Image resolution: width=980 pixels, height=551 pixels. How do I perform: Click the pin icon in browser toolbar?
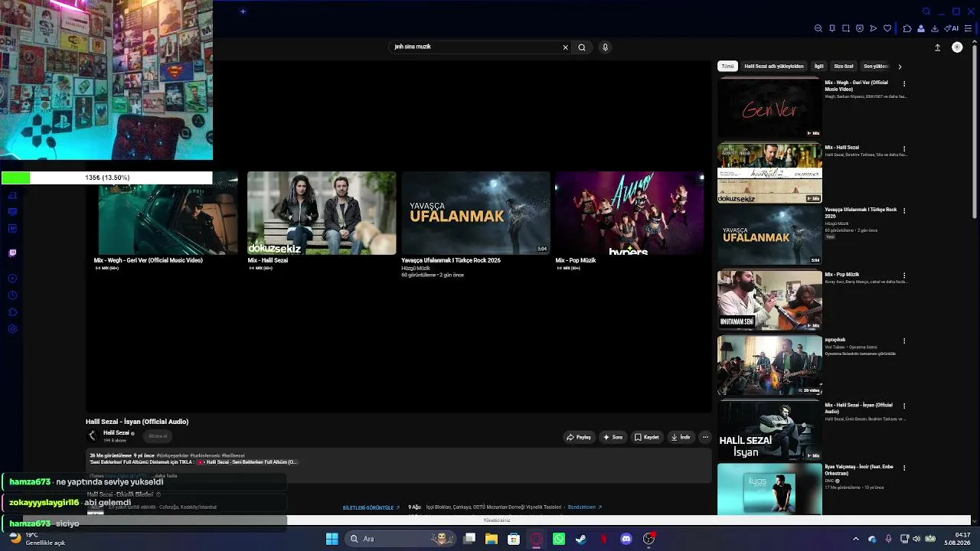(x=832, y=28)
